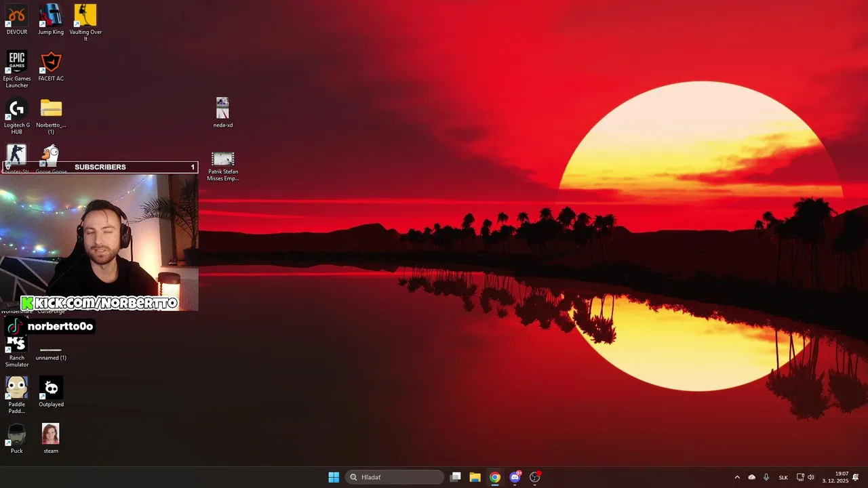The height and width of the screenshot is (488, 868).
Task: Click the Hľadať taskbar search box
Action: pyautogui.click(x=395, y=477)
